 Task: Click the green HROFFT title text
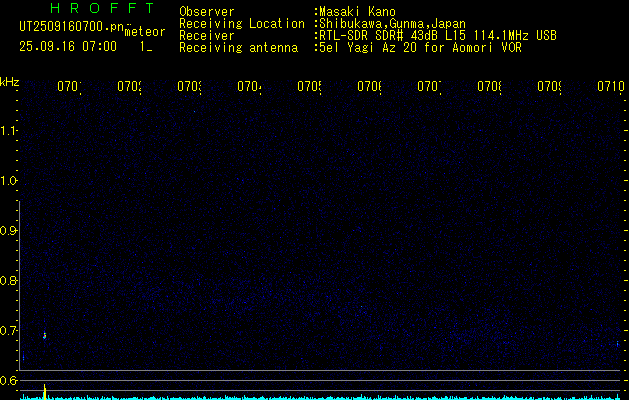(x=102, y=8)
